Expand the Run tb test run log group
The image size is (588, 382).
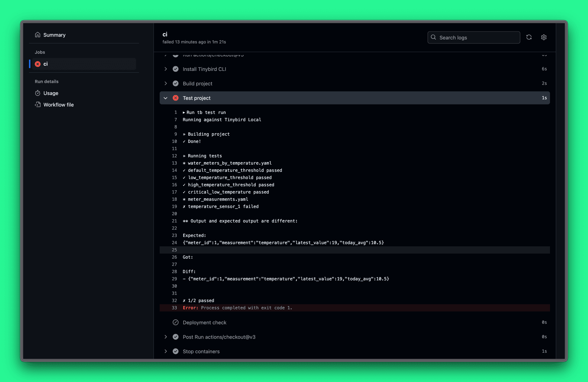[x=184, y=113]
